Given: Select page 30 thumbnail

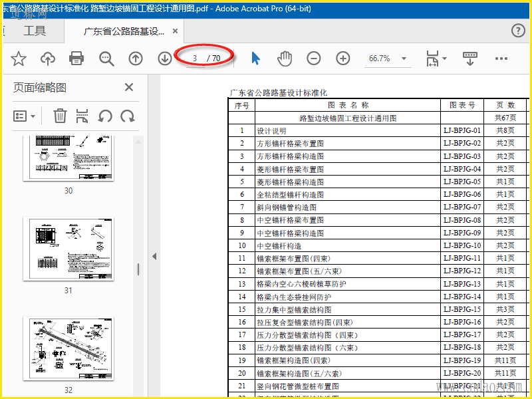Looking at the screenshot, I should [x=68, y=158].
